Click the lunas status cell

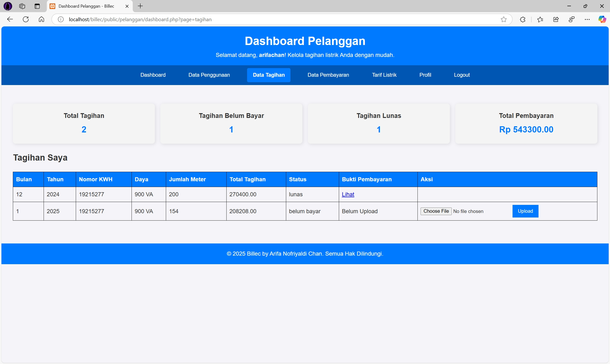pos(312,195)
